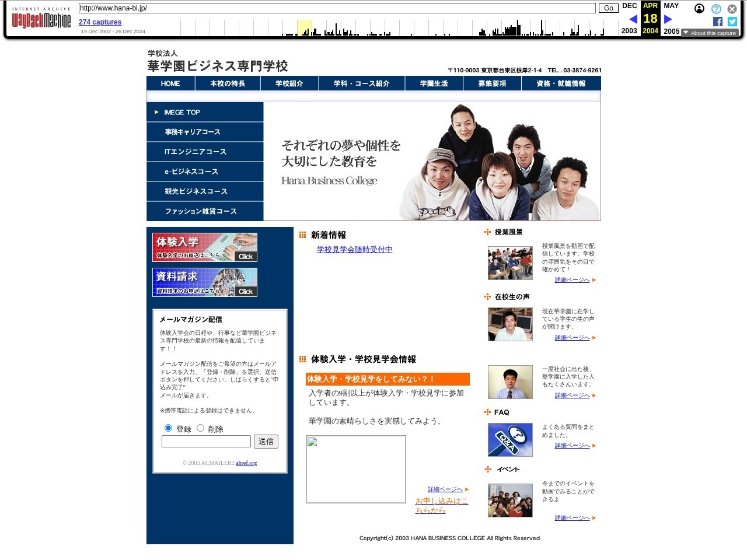Image resolution: width=747 pixels, height=560 pixels.
Task: Open the 学校見学会随時受付中 link
Action: point(354,250)
